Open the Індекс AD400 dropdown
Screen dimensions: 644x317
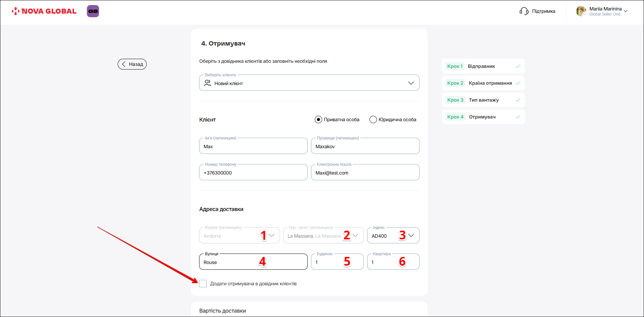(411, 236)
